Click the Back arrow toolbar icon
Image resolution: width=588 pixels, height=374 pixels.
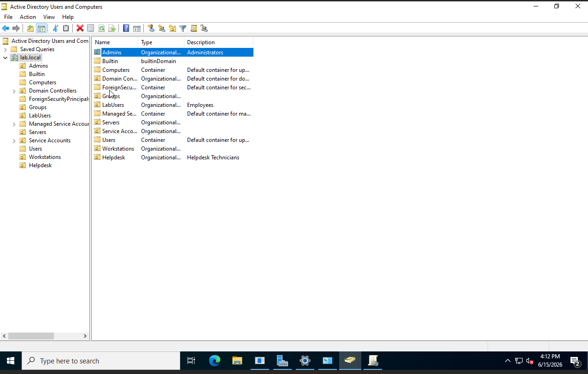click(6, 29)
